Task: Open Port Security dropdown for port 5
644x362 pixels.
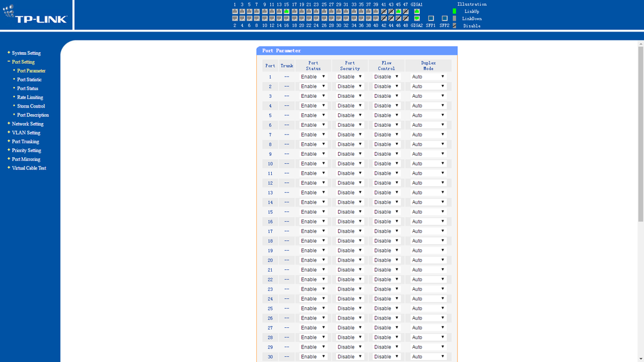Action: coord(350,115)
